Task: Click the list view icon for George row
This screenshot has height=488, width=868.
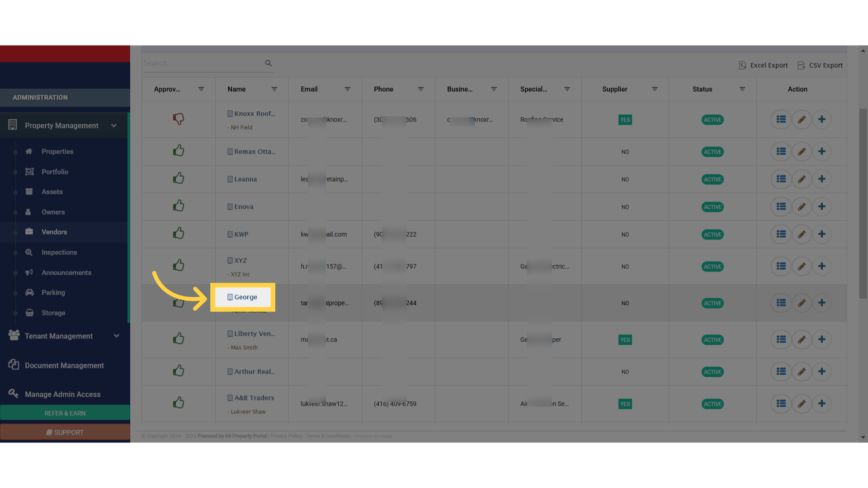Action: point(781,303)
